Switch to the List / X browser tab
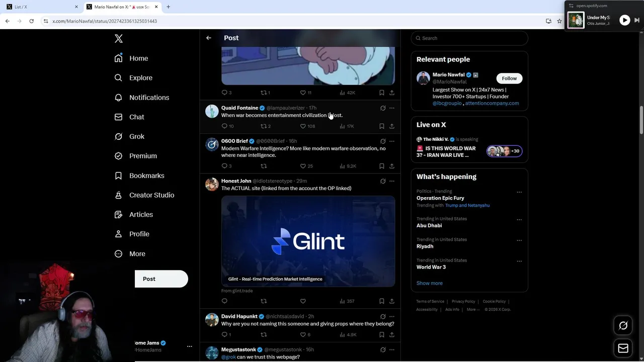Image resolution: width=644 pixels, height=362 pixels. point(41,7)
